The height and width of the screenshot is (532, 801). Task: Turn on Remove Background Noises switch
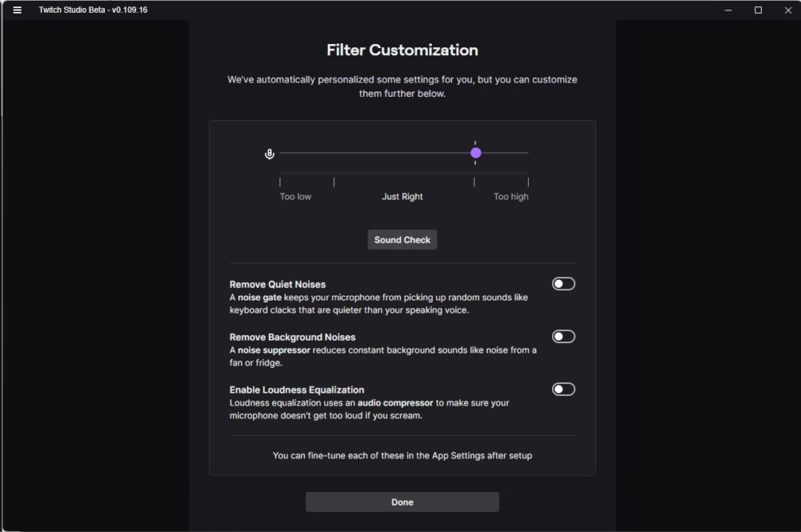563,337
